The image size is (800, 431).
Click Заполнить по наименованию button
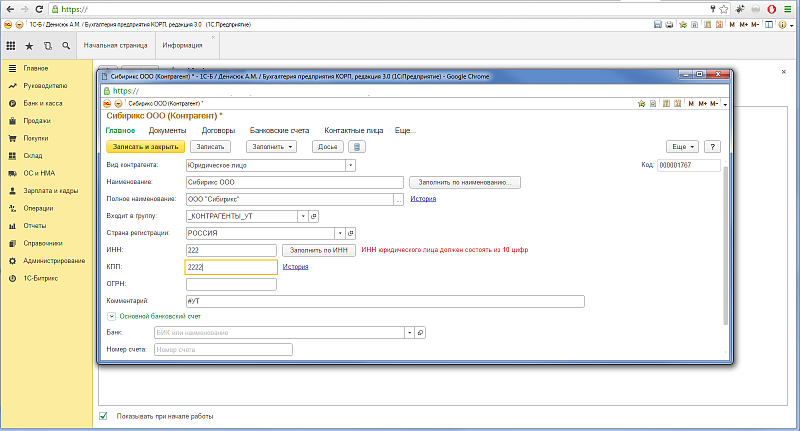pyautogui.click(x=465, y=182)
